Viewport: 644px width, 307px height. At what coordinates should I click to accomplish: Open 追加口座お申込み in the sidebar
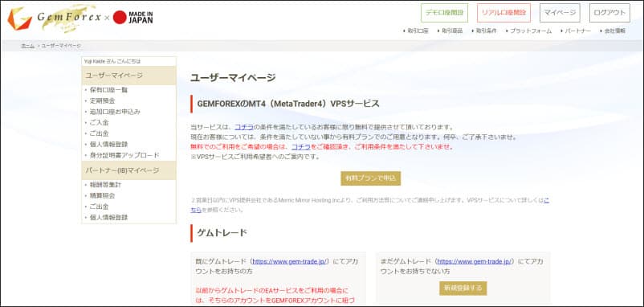pos(115,112)
